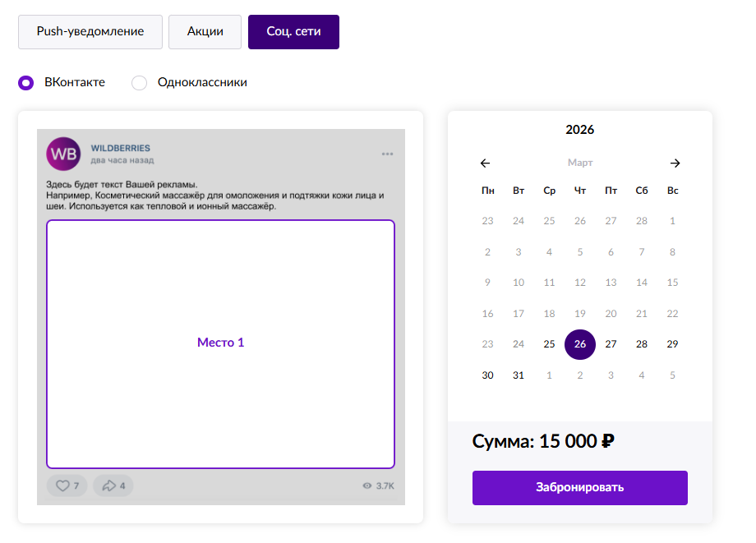Click the eye views counter 3.7K
Viewport: 756px width, 543px height.
click(x=378, y=485)
